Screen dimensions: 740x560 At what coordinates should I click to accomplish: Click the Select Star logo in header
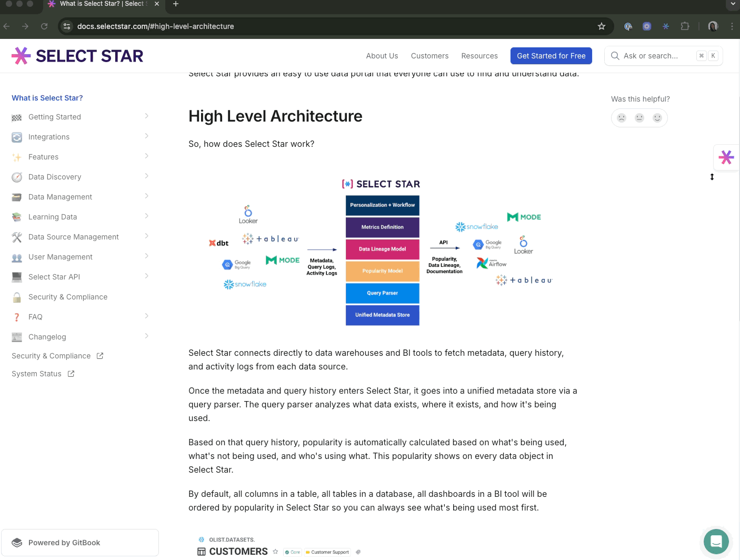(77, 56)
